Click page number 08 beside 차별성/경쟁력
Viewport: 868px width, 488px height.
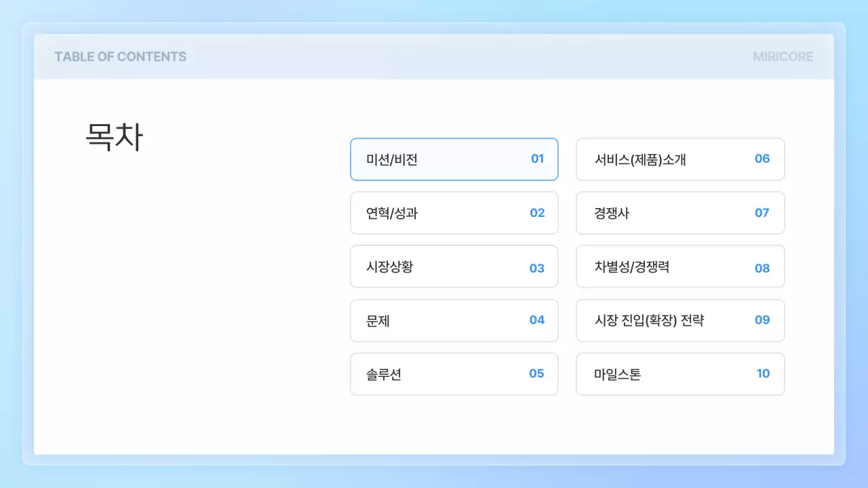pos(762,267)
